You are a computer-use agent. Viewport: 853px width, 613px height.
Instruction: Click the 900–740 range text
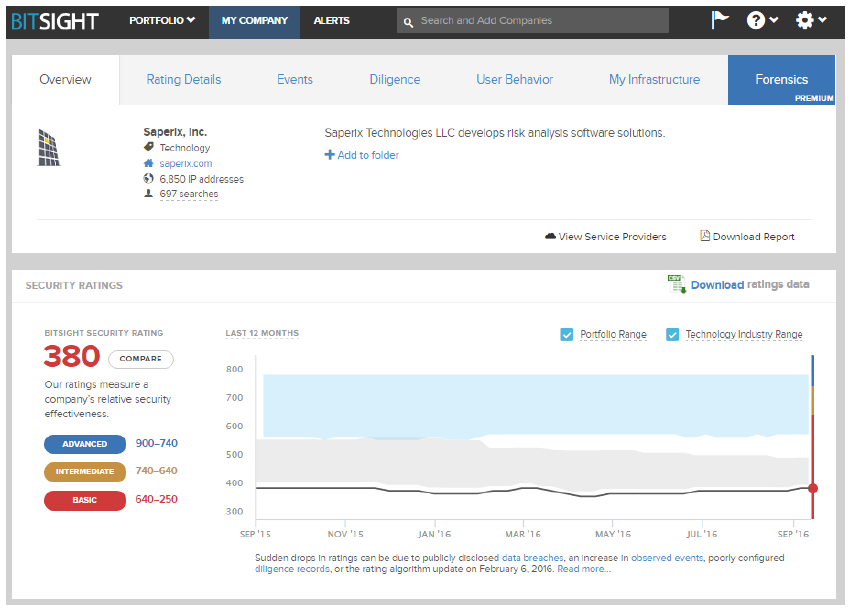click(157, 443)
